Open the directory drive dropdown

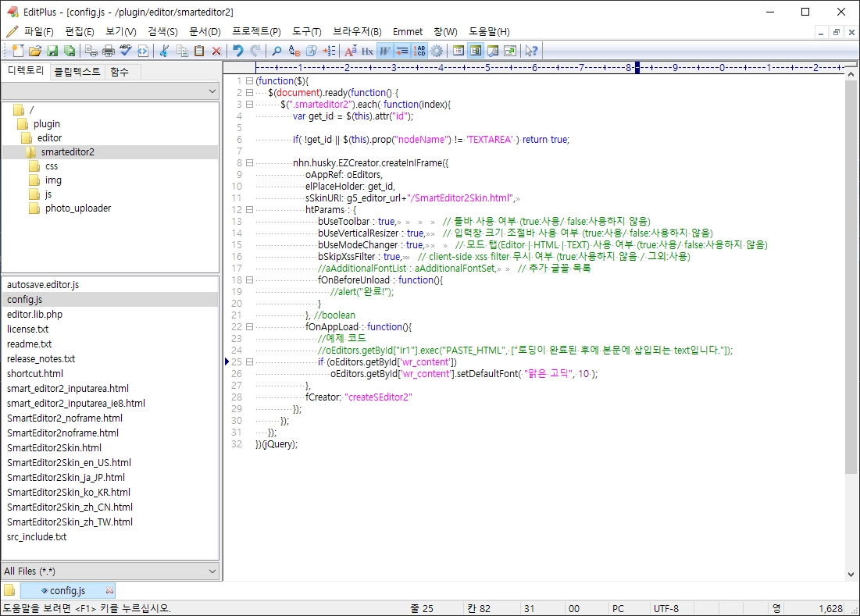tap(110, 91)
